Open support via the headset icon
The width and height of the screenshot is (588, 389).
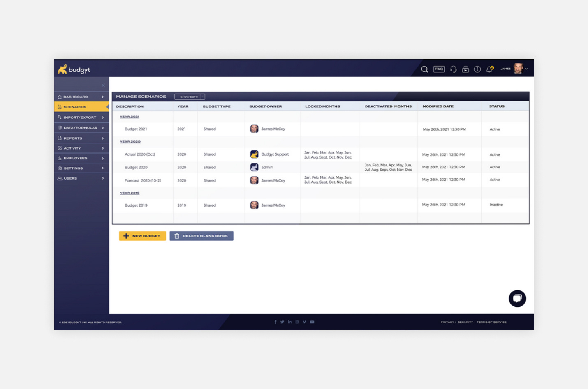point(453,69)
